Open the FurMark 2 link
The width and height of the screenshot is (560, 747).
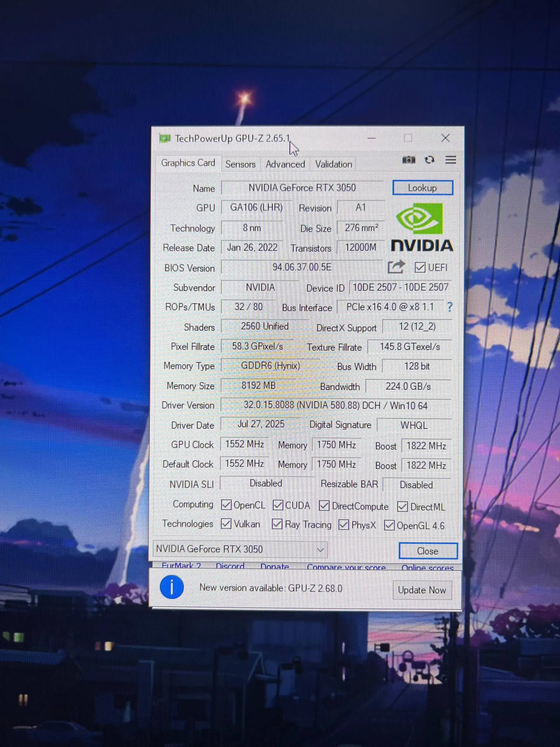click(181, 565)
